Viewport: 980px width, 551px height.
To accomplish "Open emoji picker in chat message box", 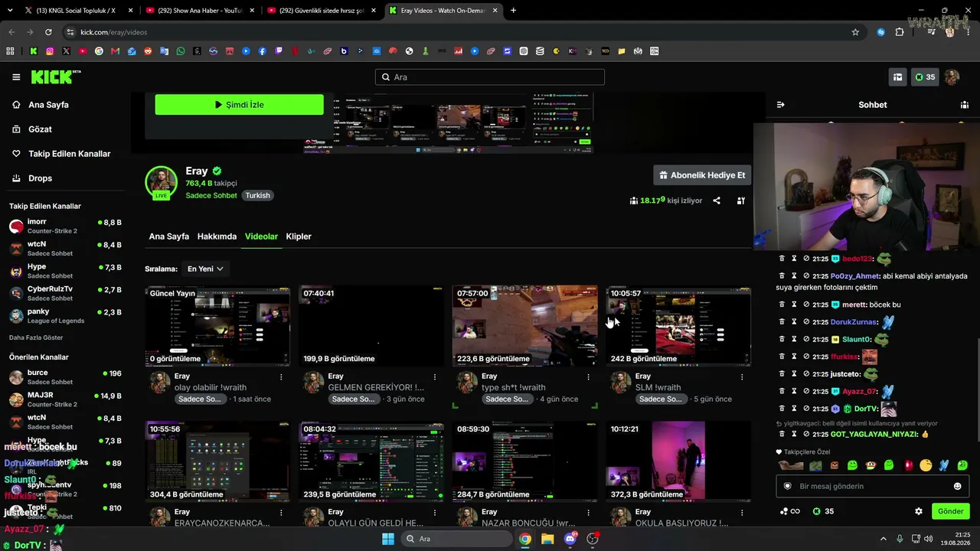I will [x=957, y=486].
